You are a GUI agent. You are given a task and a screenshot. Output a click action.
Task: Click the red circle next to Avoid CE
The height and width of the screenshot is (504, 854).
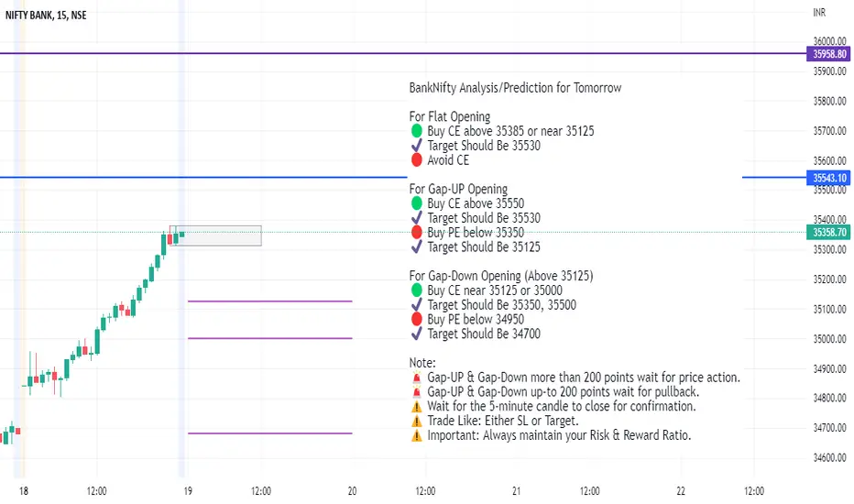417,160
